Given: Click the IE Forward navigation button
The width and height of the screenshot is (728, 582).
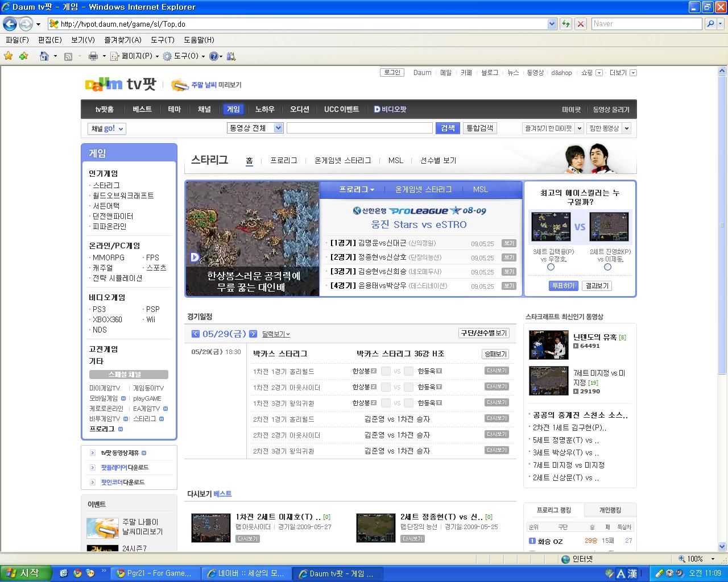Looking at the screenshot, I should pos(26,24).
